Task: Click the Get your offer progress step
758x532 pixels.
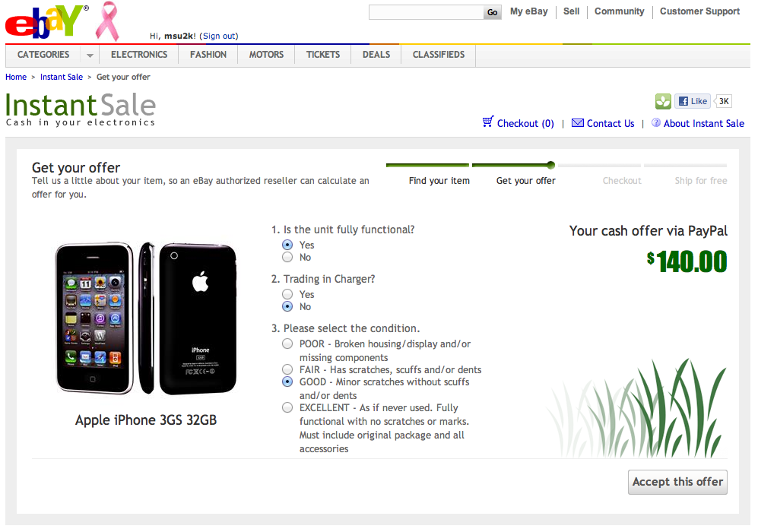Action: [525, 180]
